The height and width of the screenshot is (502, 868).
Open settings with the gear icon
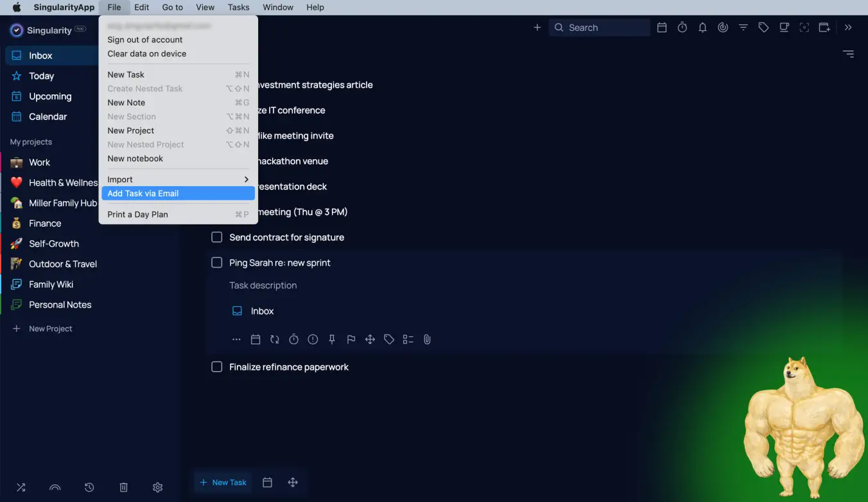coord(157,487)
